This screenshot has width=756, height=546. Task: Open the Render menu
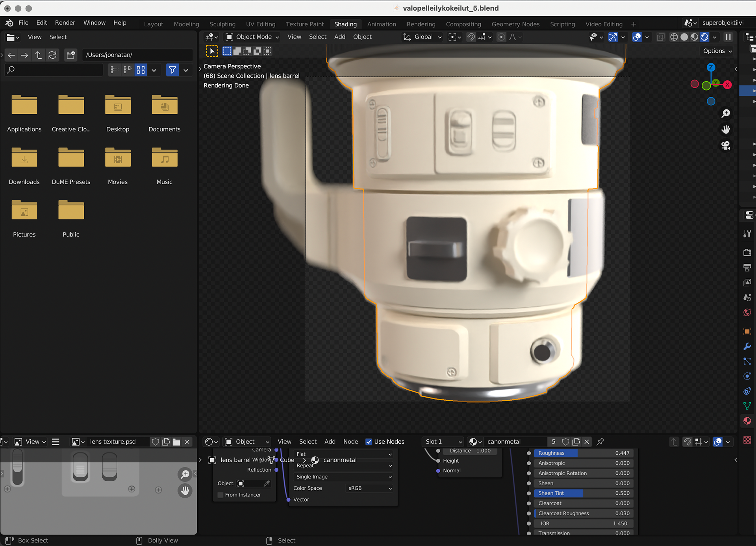click(65, 23)
